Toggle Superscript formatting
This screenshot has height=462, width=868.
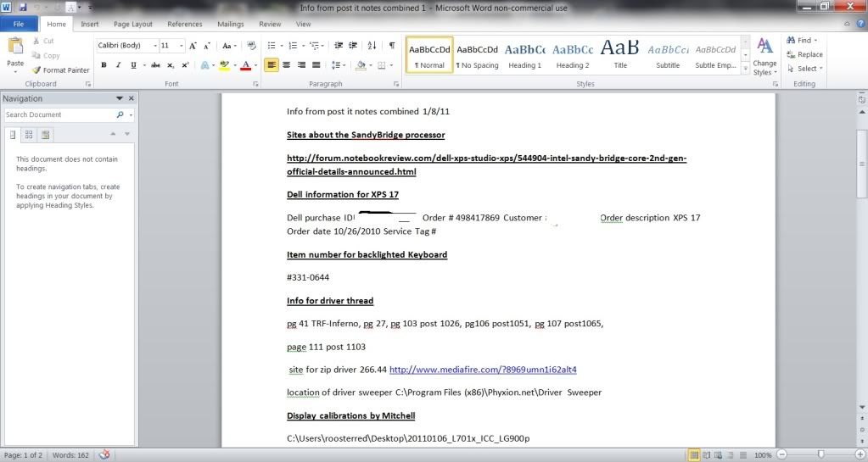click(x=186, y=65)
